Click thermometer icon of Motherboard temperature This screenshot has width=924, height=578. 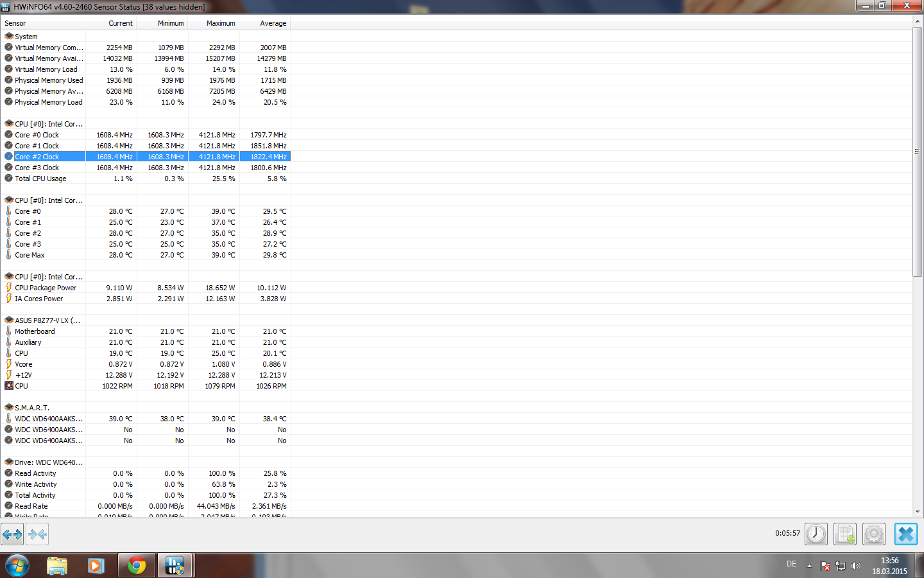coord(8,331)
